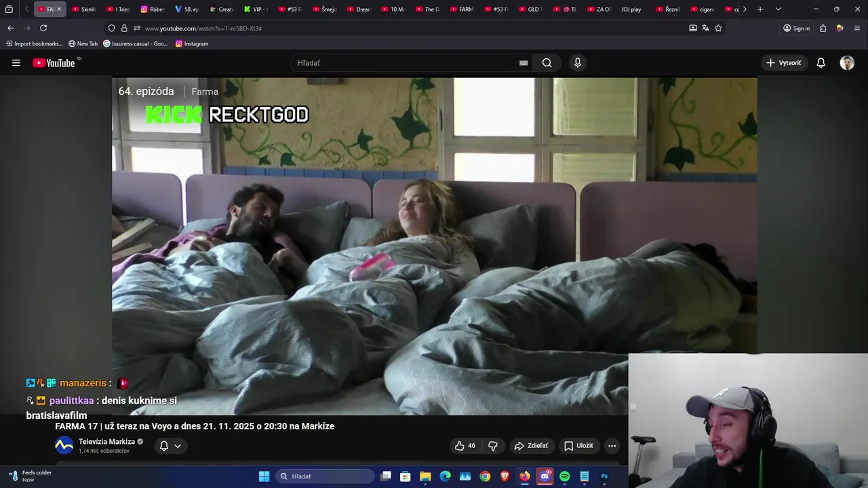Open Televízia Markíza channel name link
The width and height of the screenshot is (868, 488).
click(x=106, y=442)
